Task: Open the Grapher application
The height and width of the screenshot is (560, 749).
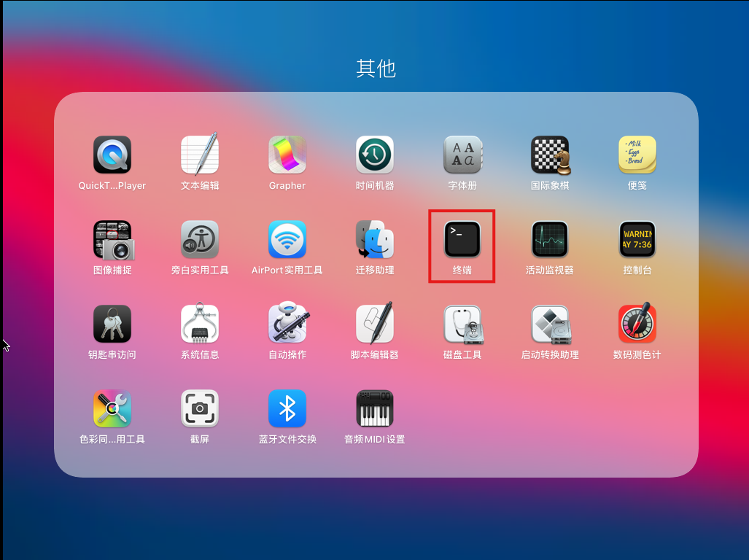Action: coord(287,155)
